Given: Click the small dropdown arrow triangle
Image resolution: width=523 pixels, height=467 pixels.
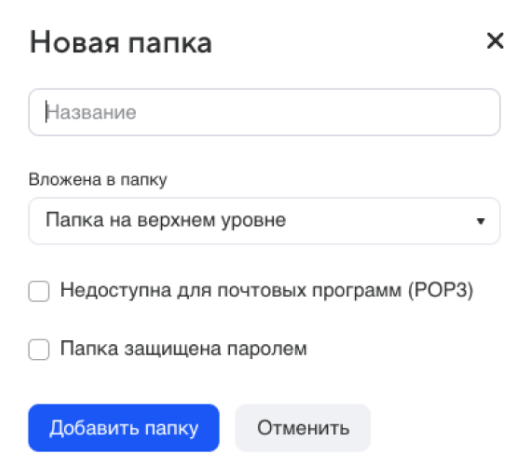Looking at the screenshot, I should [481, 221].
